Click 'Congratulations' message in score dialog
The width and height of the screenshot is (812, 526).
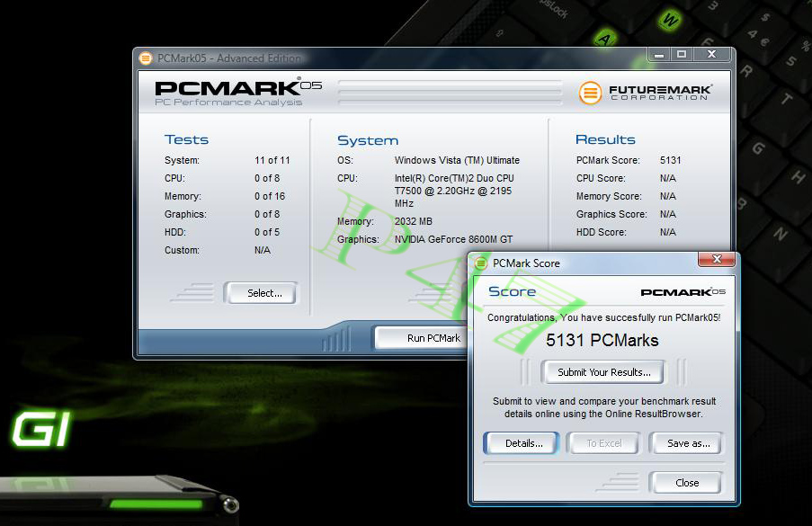coord(603,318)
